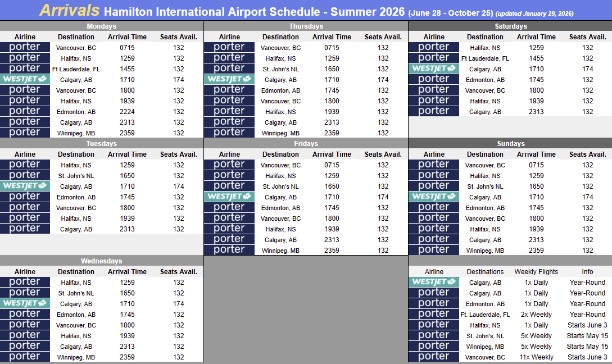This screenshot has width=612, height=364.
Task: Click the WestJet logo in the Mondays table
Action: 25,79
